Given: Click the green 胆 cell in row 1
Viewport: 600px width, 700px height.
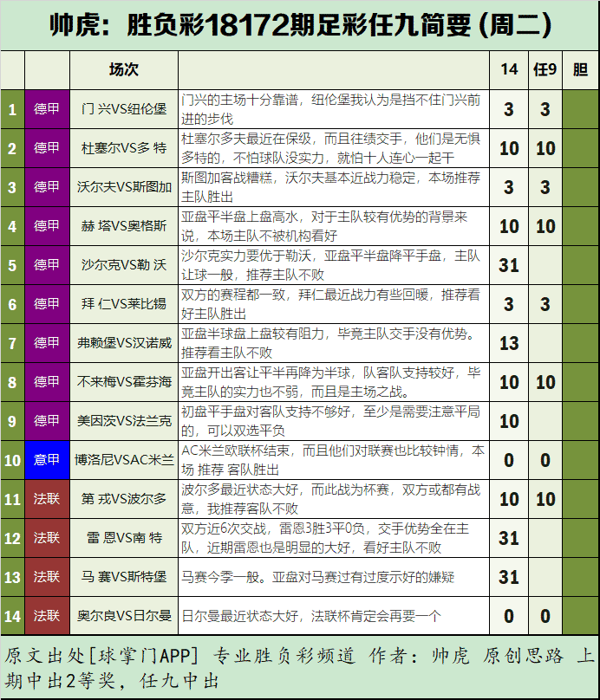Looking at the screenshot, I should [x=580, y=109].
